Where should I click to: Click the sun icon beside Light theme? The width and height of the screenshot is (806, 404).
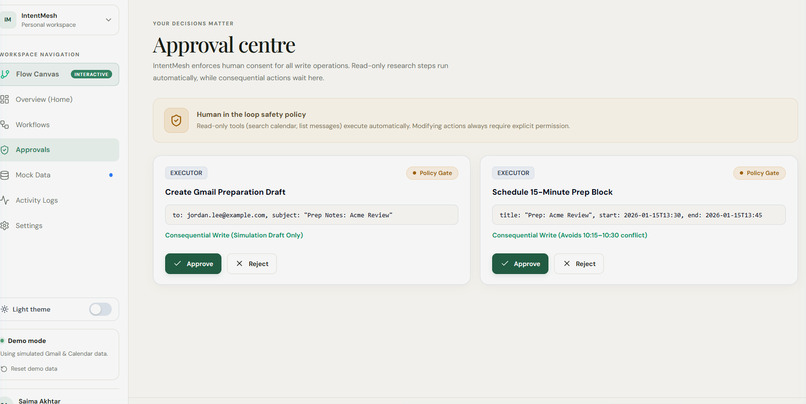pos(5,309)
